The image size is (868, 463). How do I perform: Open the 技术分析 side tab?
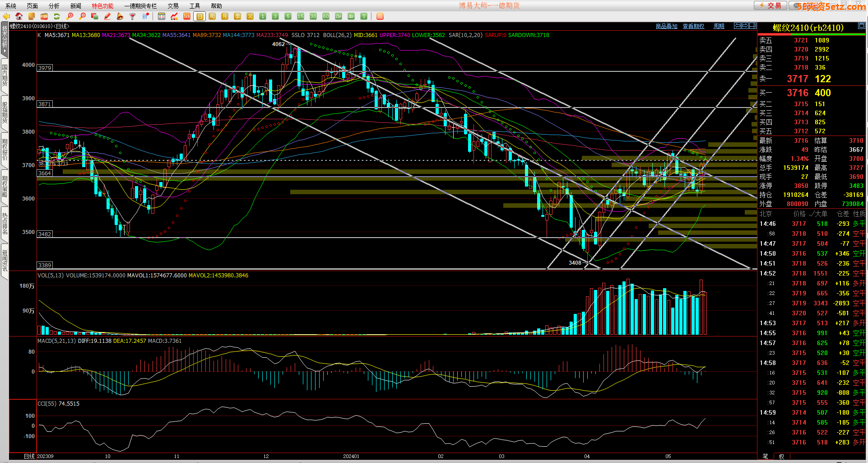5,39
